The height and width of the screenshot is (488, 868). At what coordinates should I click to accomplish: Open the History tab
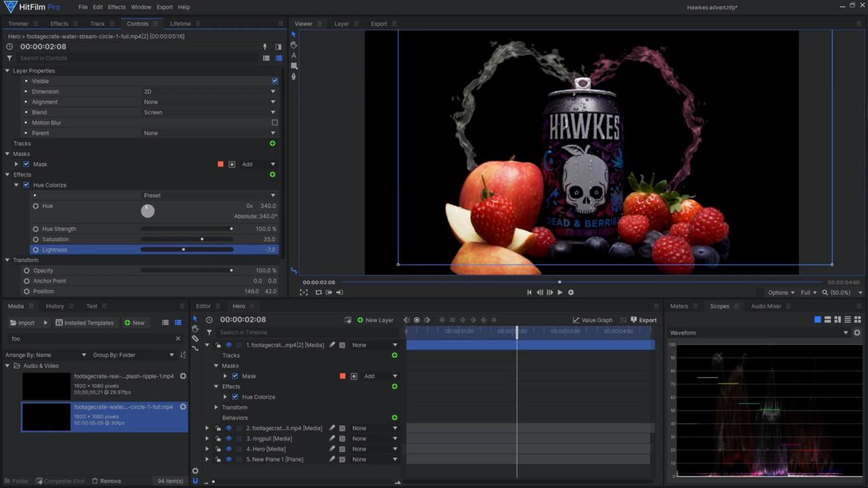(x=55, y=306)
